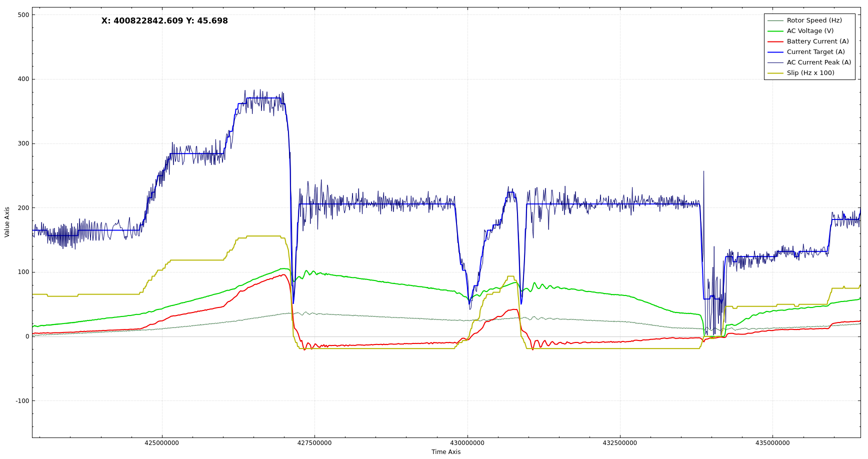Toggle the AC Voltage (V) legend entry

pyautogui.click(x=810, y=31)
